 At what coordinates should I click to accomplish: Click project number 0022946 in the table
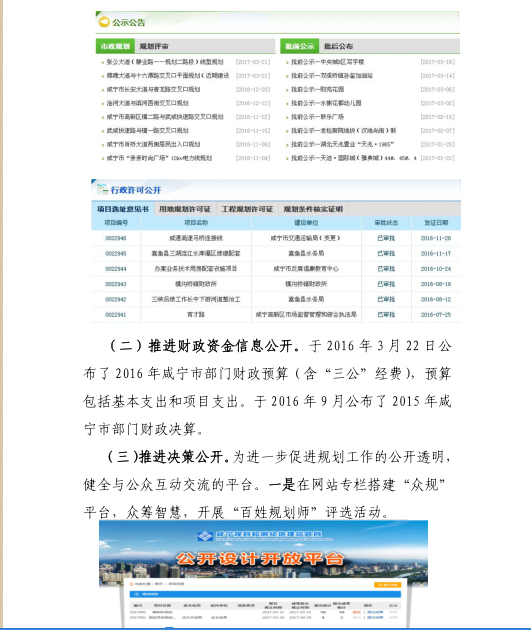click(116, 238)
